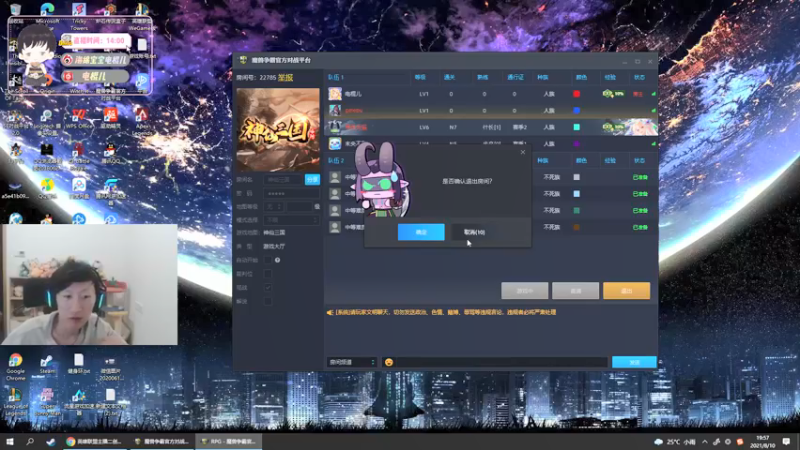Toggle the bottom checkbox in the room settings
This screenshot has height=450, width=800.
(x=267, y=302)
